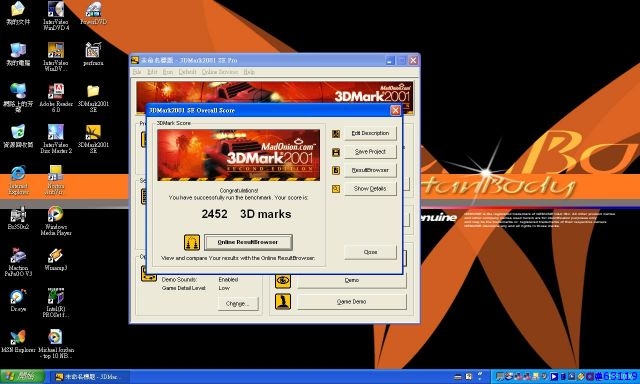Open InterVideo Disc Master 2 icon
The height and width of the screenshot is (384, 640).
[x=56, y=139]
